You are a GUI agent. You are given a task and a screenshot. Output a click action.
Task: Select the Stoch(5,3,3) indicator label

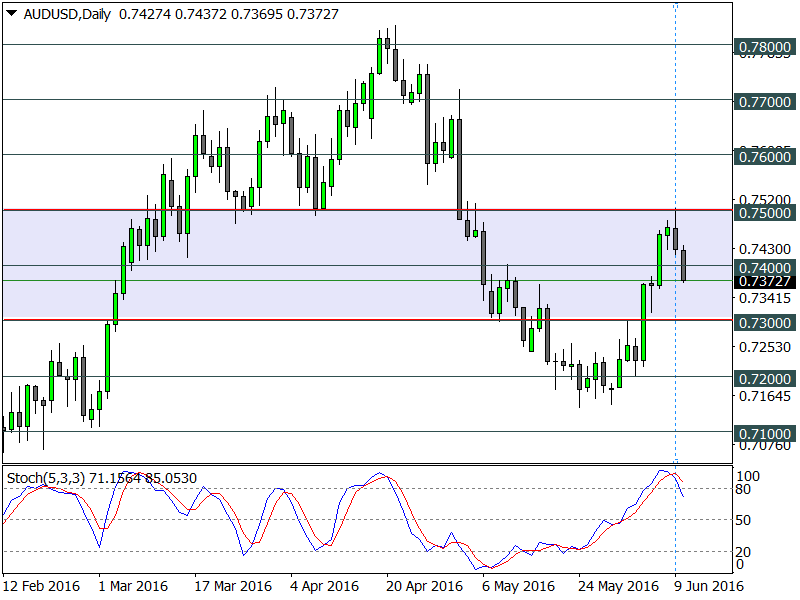coord(46,478)
